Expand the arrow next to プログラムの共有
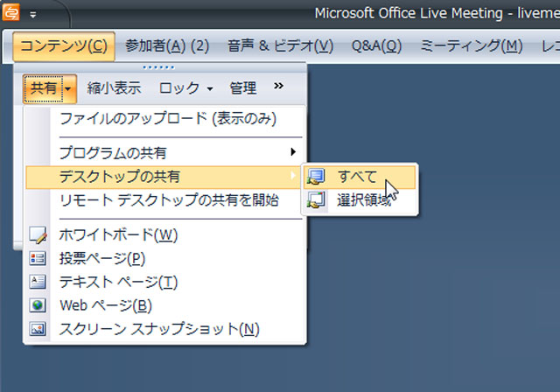 [293, 152]
